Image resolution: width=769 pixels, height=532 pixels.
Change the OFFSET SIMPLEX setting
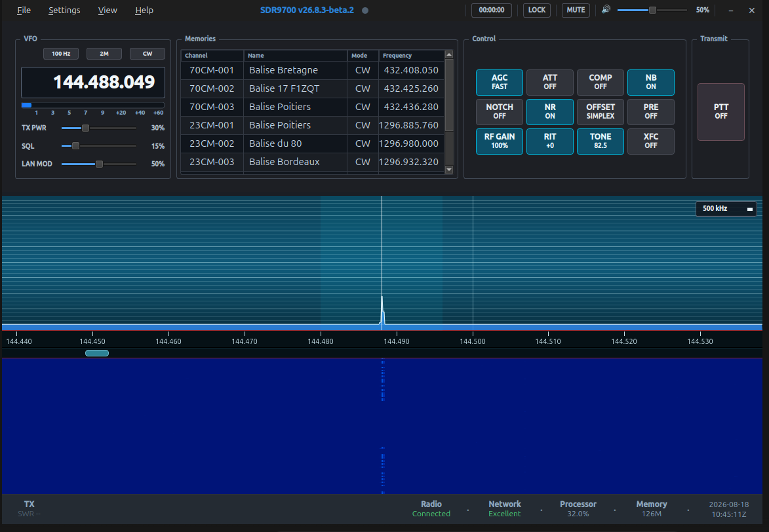tap(601, 111)
